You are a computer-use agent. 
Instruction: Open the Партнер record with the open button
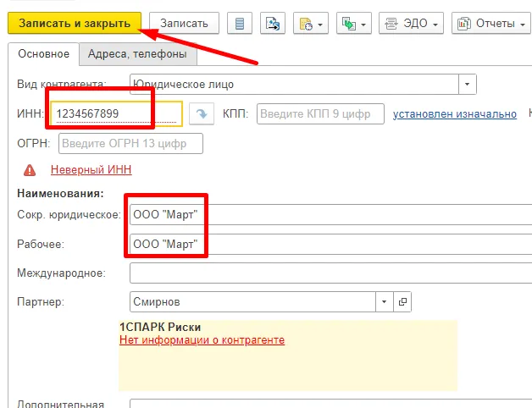pos(402,302)
